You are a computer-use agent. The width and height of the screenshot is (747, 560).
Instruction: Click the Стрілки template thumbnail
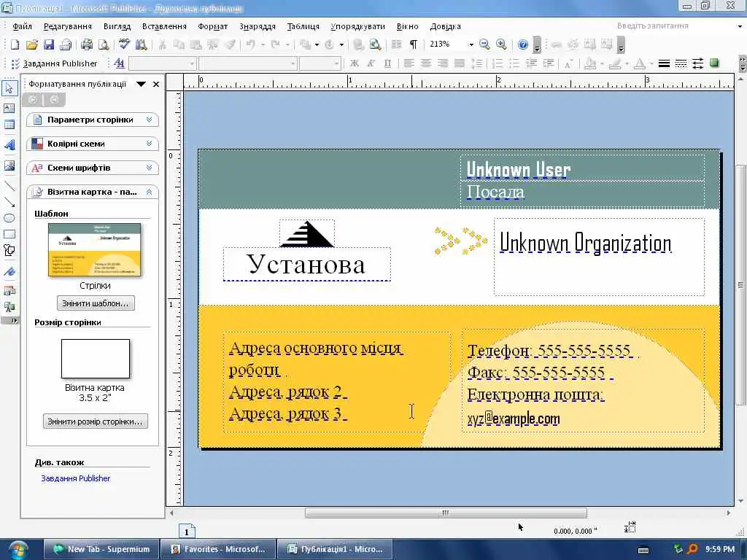[x=94, y=249]
